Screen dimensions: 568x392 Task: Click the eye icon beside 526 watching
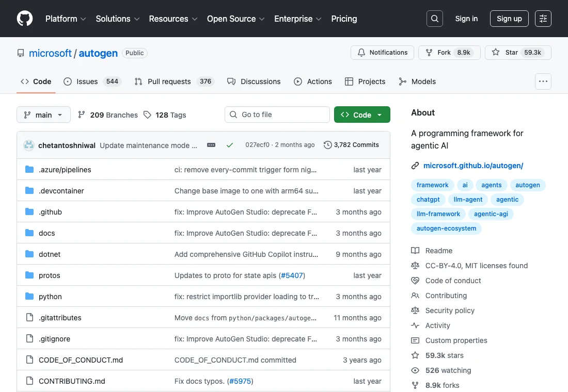coord(415,370)
